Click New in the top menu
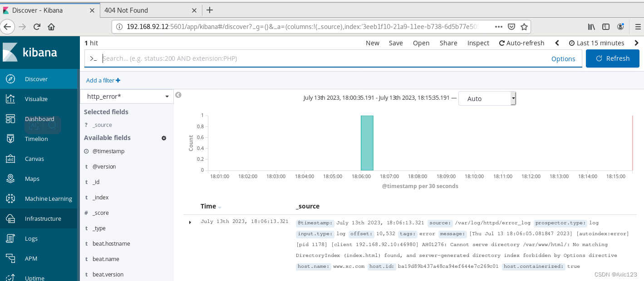 click(x=373, y=43)
